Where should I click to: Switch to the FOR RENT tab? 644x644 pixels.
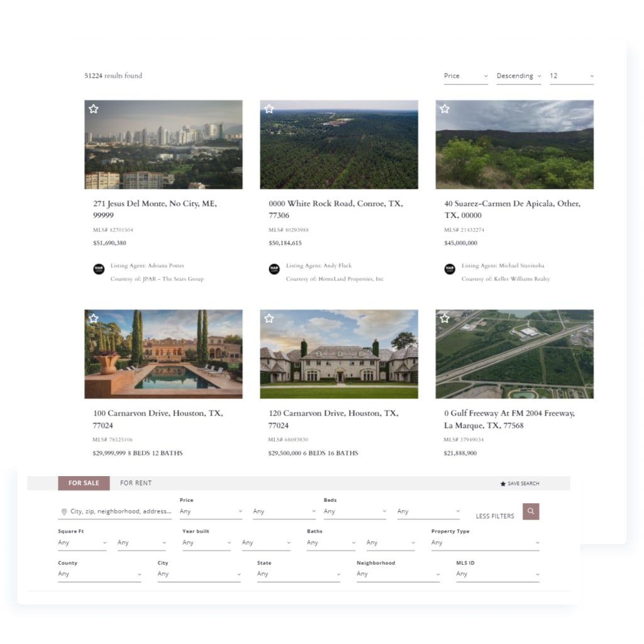(135, 483)
